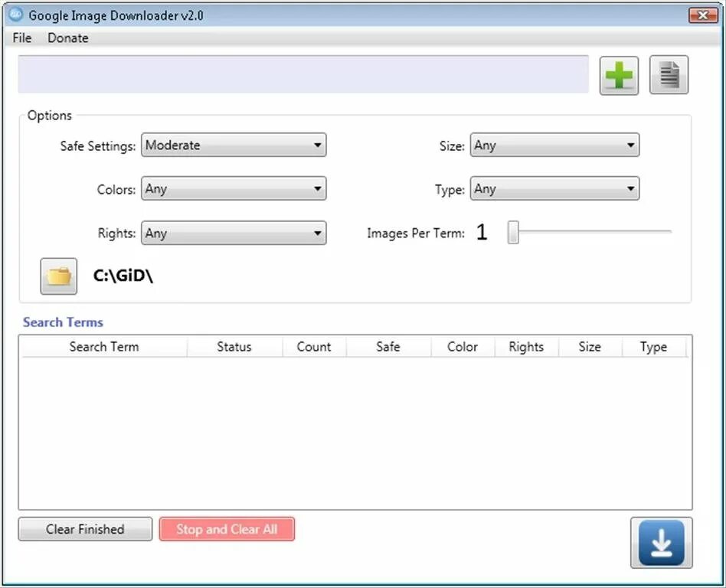The image size is (726, 588).
Task: Focus the search term input field
Action: pos(303,74)
